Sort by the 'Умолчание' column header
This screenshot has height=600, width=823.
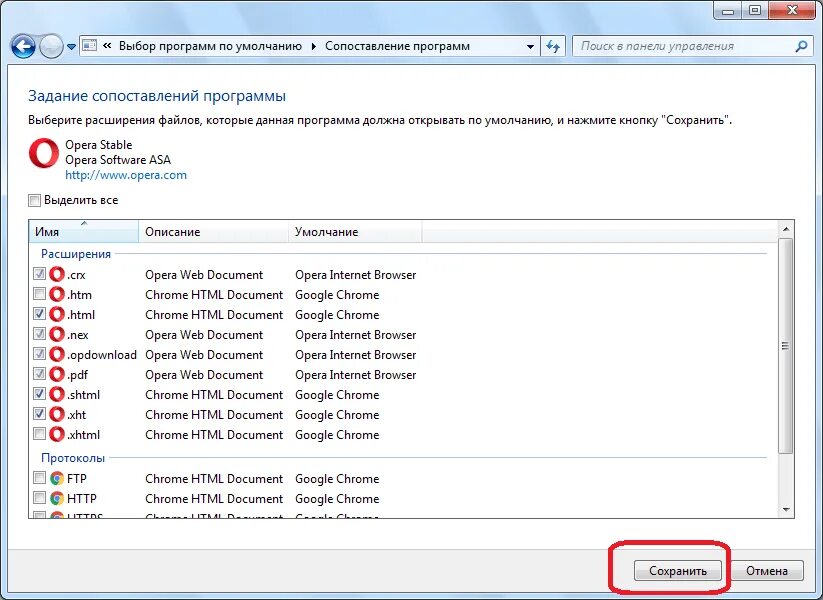(x=355, y=231)
